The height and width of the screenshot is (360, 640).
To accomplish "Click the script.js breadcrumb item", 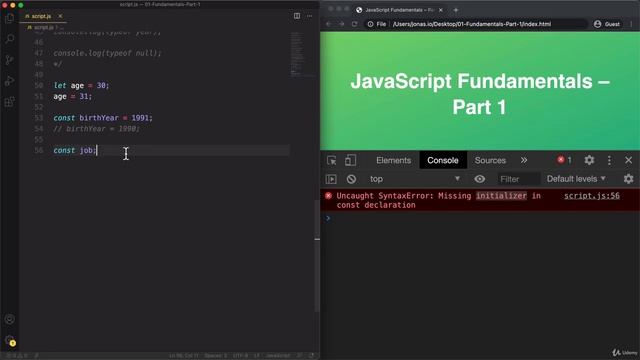I will coord(41,27).
